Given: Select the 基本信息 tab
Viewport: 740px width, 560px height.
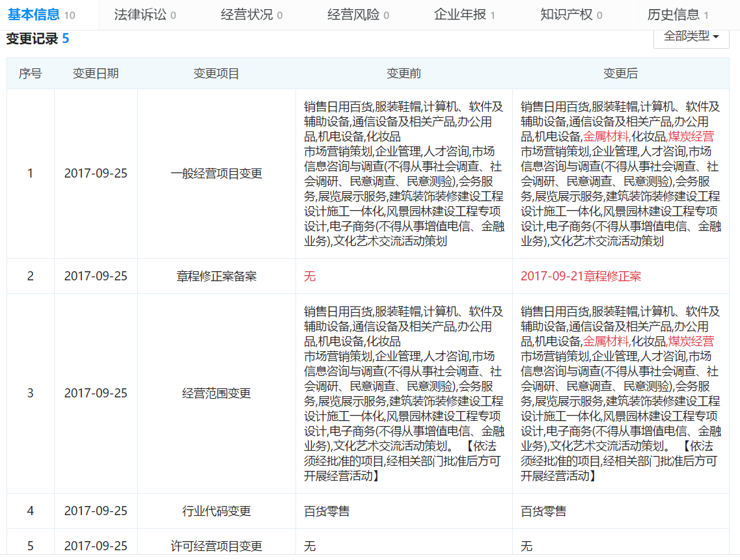Looking at the screenshot, I should (42, 15).
